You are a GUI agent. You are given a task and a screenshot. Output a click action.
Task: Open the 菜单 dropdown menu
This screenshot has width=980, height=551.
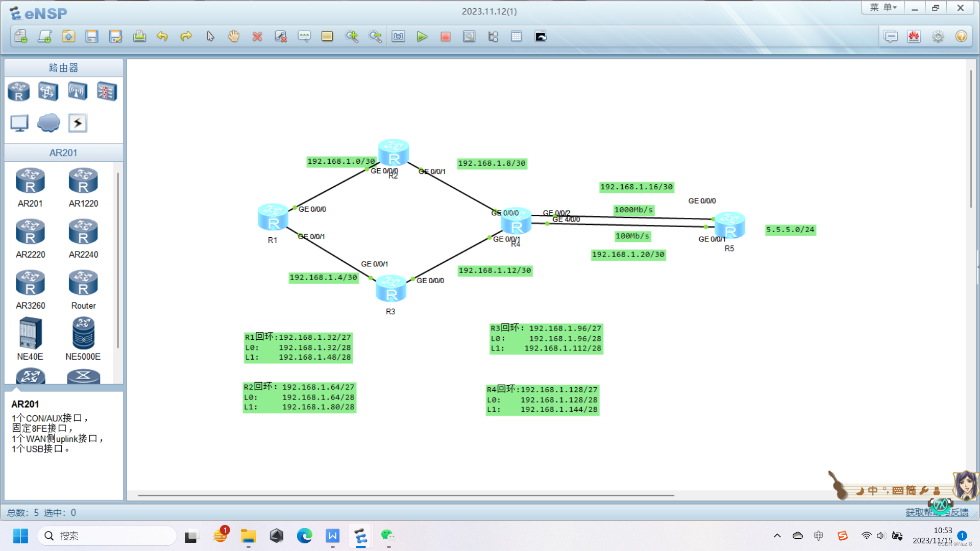[x=883, y=8]
